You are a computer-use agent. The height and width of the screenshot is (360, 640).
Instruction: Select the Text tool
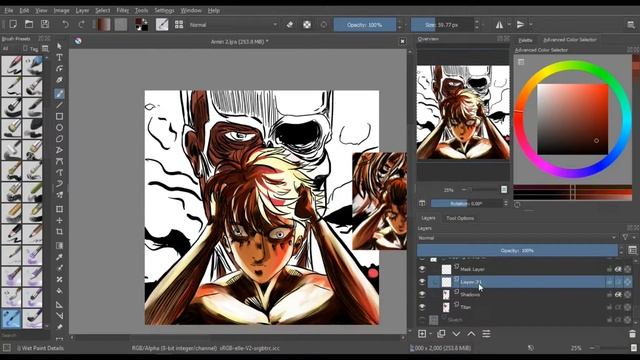coord(60,57)
